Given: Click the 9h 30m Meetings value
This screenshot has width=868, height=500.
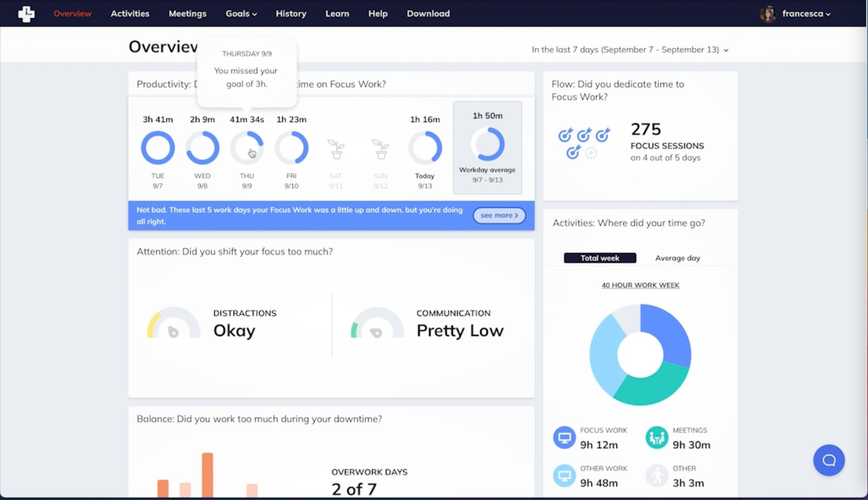Looking at the screenshot, I should 691,445.
